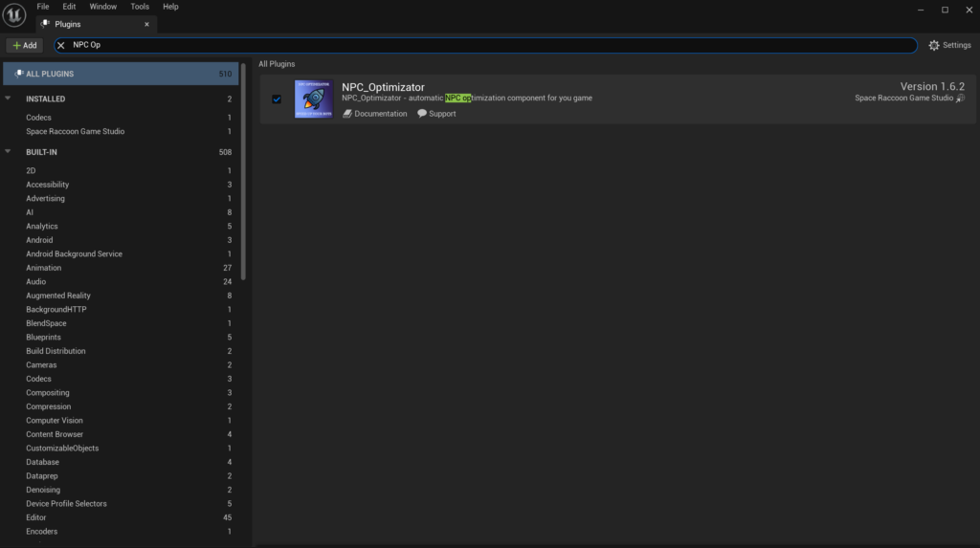Select the 2D category
The image size is (980, 548).
point(121,170)
